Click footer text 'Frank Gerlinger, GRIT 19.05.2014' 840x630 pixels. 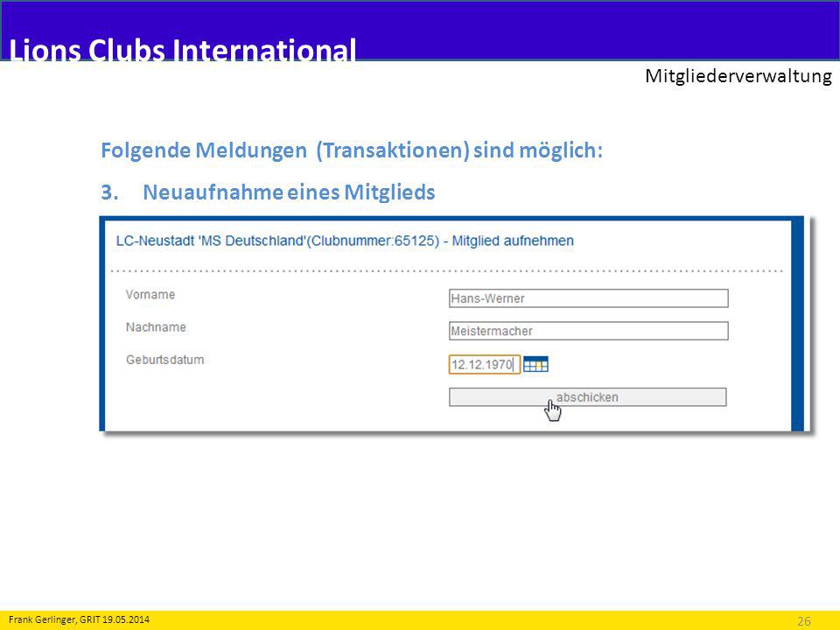pos(80,619)
